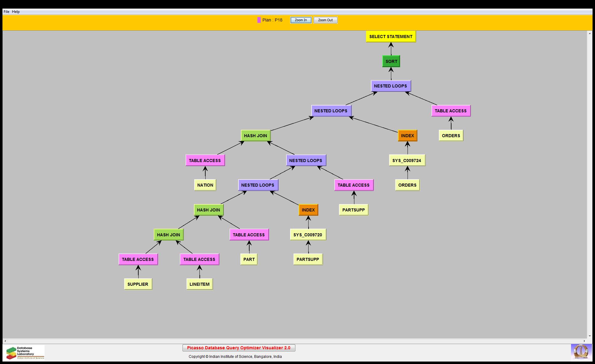Viewport: 595px width, 364px height.
Task: Click the Picasso Database Query Optimizer Visualizer label
Action: coord(238,348)
